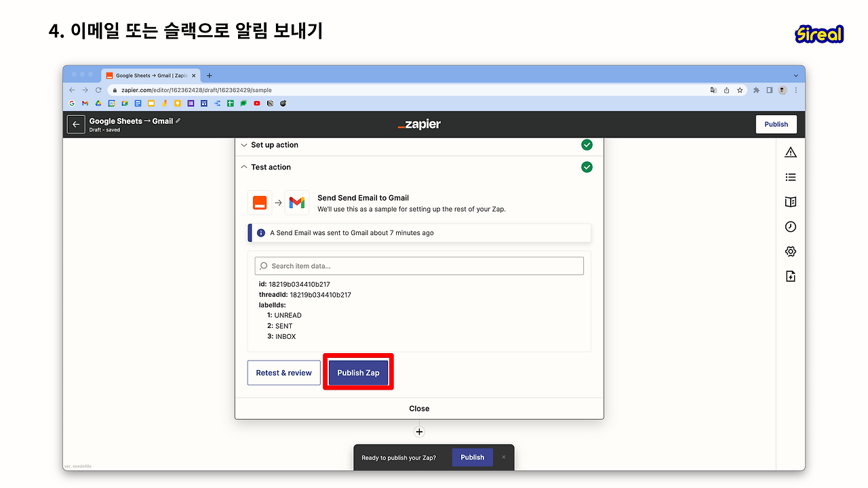Open a new browser tab with plus icon

click(x=210, y=76)
